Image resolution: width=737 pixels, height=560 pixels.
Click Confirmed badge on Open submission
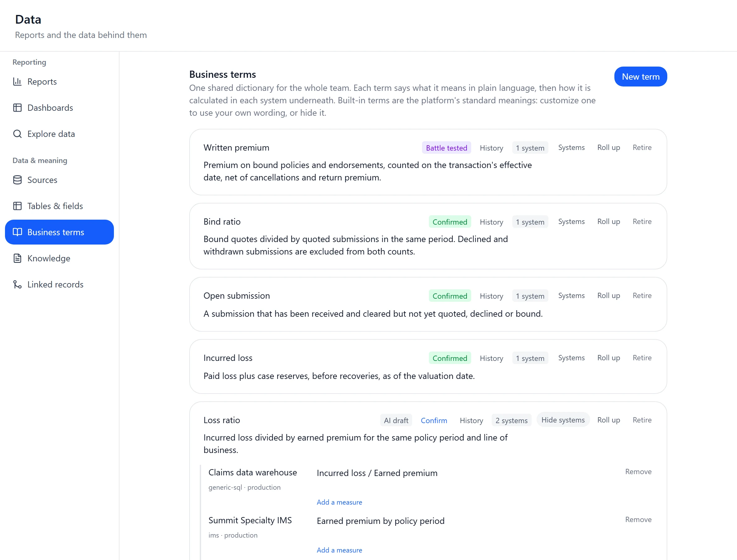click(449, 296)
